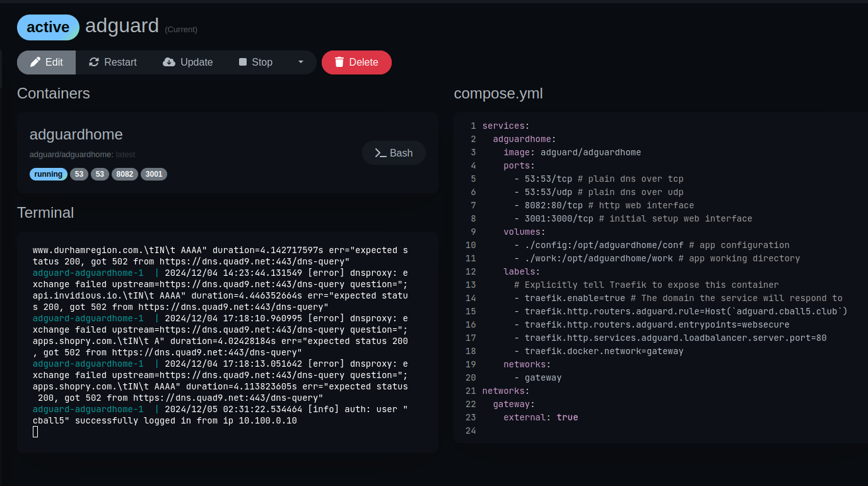
Task: Click the Terminal heading
Action: (x=45, y=212)
